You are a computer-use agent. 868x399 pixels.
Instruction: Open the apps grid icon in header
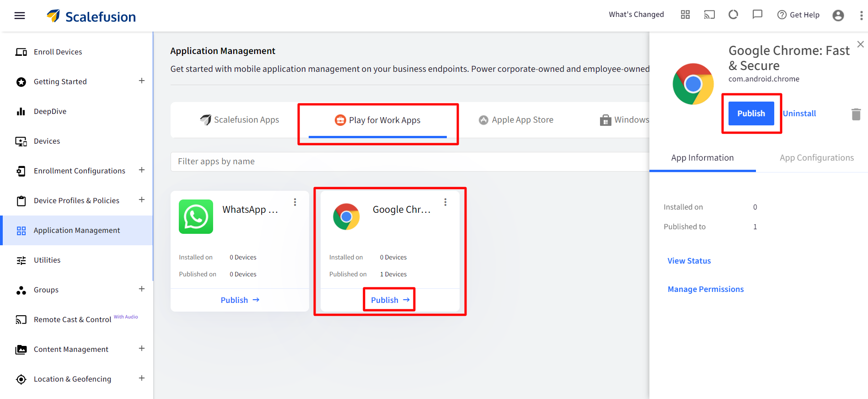coord(685,15)
